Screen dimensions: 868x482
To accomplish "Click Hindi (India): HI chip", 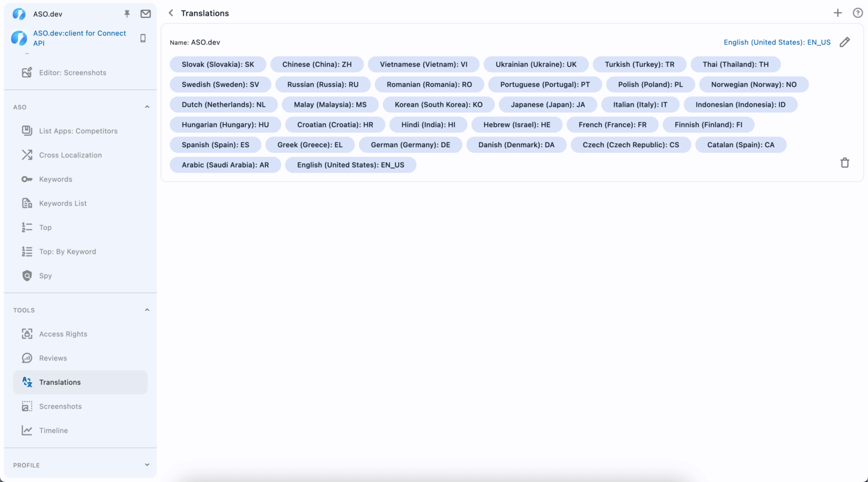I will 429,125.
